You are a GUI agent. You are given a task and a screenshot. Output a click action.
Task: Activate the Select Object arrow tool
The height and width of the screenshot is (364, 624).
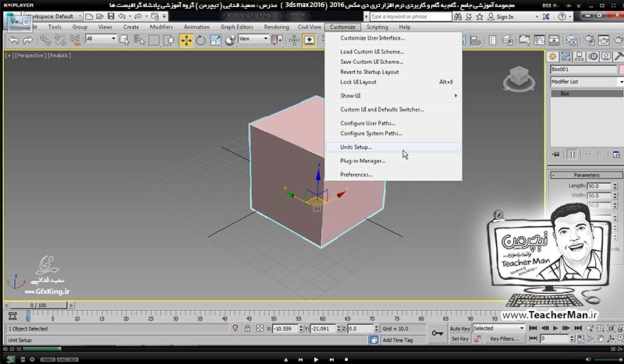(x=125, y=41)
